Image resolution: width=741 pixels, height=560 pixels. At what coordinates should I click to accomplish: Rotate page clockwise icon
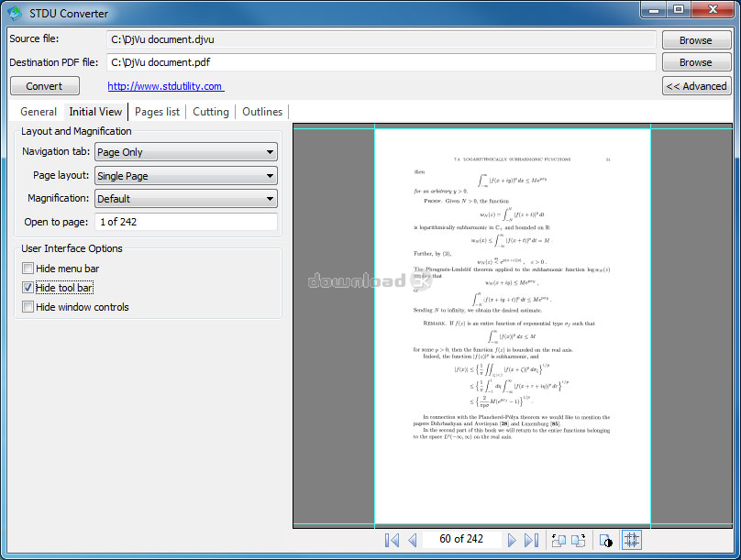coord(579,540)
